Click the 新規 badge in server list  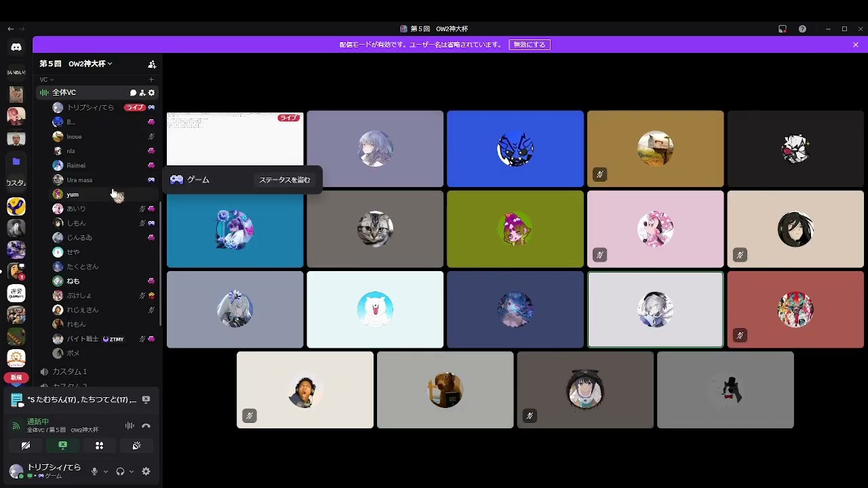pos(16,378)
